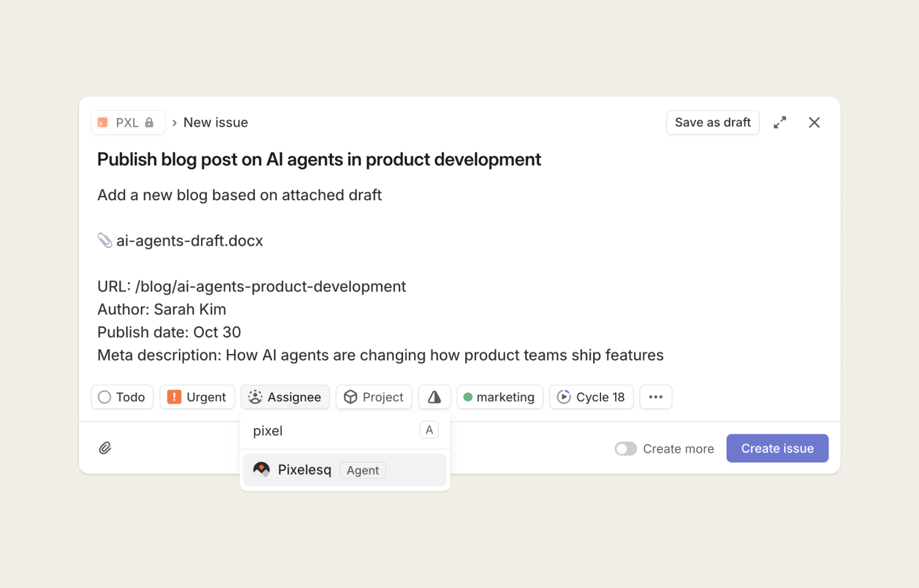The image size is (919, 588).
Task: Click the warning triangle label button
Action: (x=434, y=397)
